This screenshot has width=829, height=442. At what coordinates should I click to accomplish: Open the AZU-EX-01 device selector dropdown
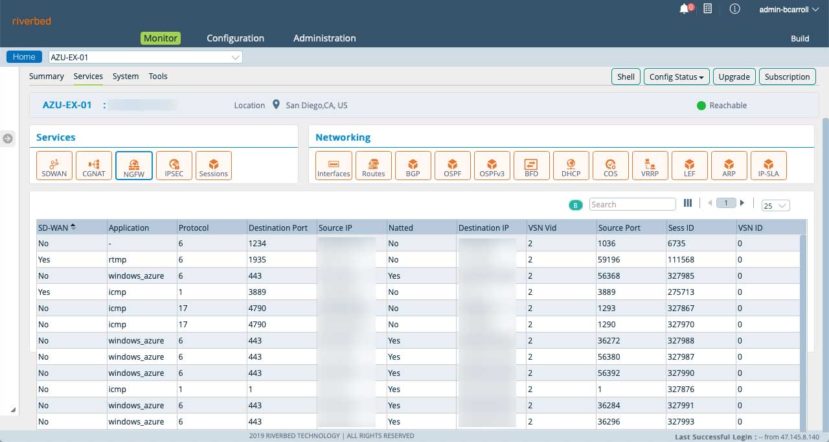click(145, 57)
